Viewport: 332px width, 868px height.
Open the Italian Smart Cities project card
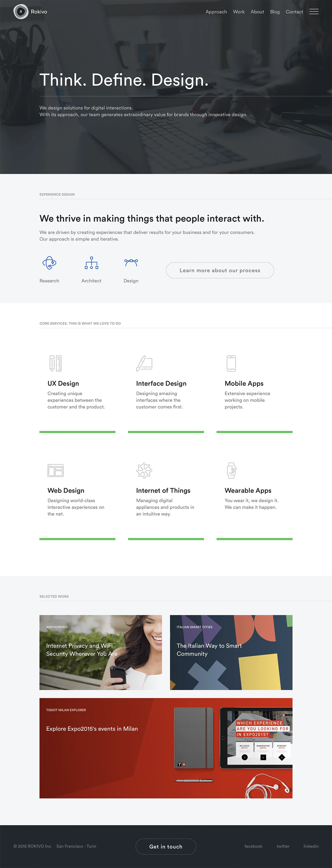(x=231, y=652)
